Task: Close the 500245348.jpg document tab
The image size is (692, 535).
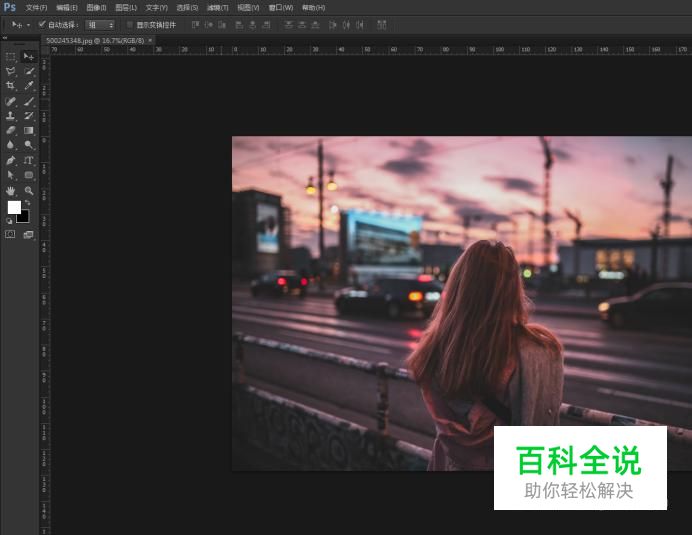Action: pos(150,41)
